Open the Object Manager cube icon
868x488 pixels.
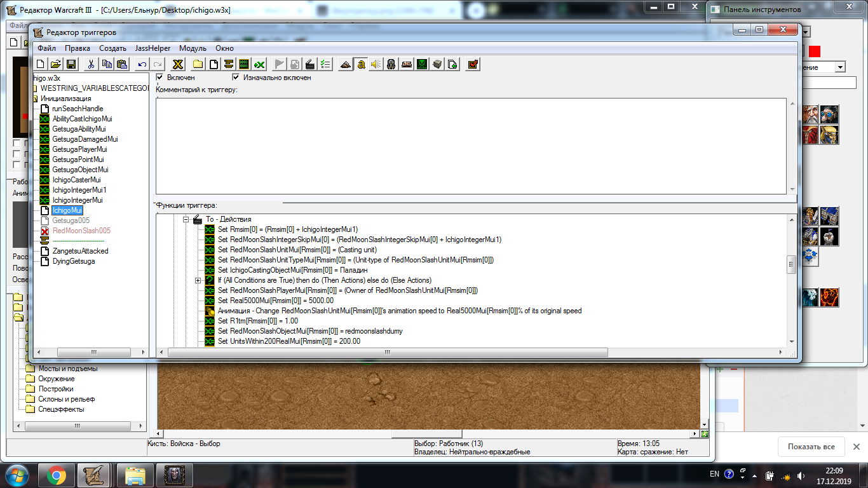tap(437, 64)
